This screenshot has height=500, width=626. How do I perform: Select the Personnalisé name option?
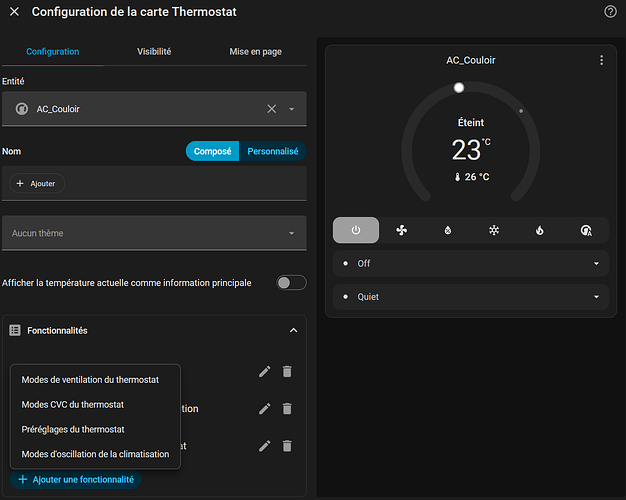tap(273, 151)
